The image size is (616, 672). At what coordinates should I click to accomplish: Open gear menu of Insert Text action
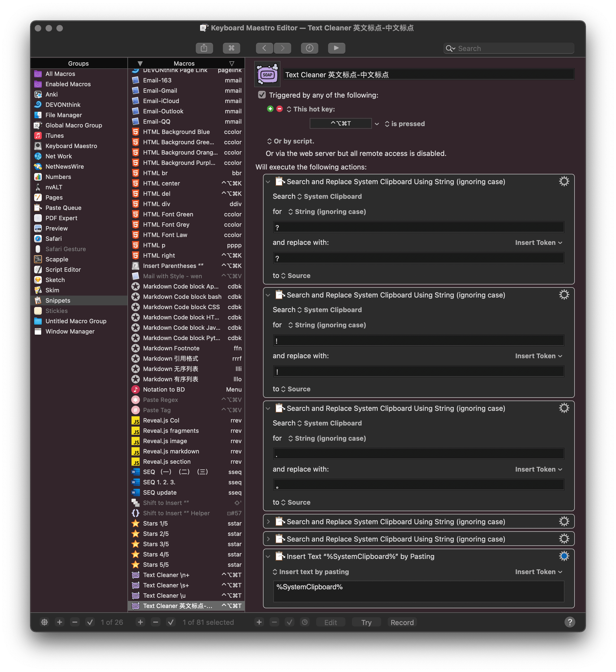(564, 556)
